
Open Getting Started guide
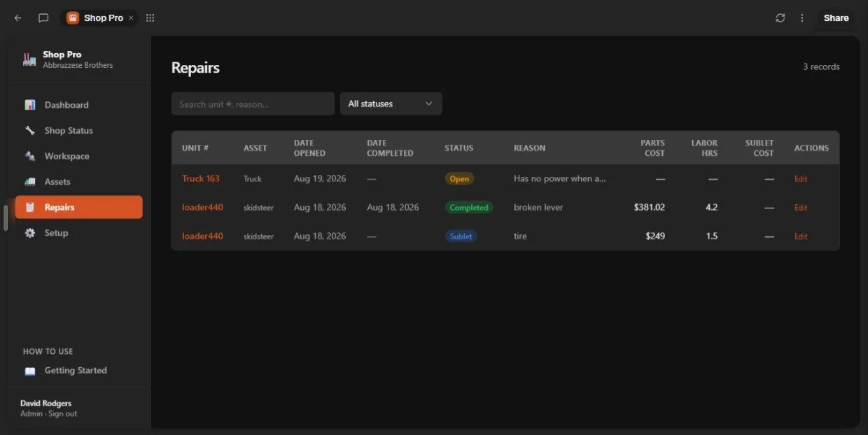pos(79,371)
